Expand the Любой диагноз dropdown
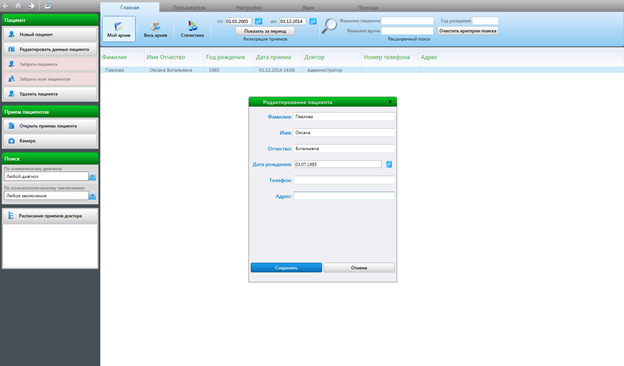This screenshot has height=366, width=624. pyautogui.click(x=92, y=176)
